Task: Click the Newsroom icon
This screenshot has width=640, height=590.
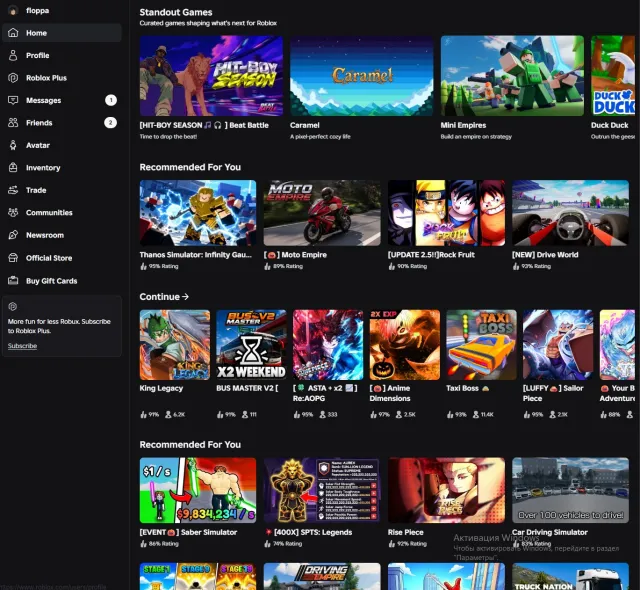Action: [13, 235]
